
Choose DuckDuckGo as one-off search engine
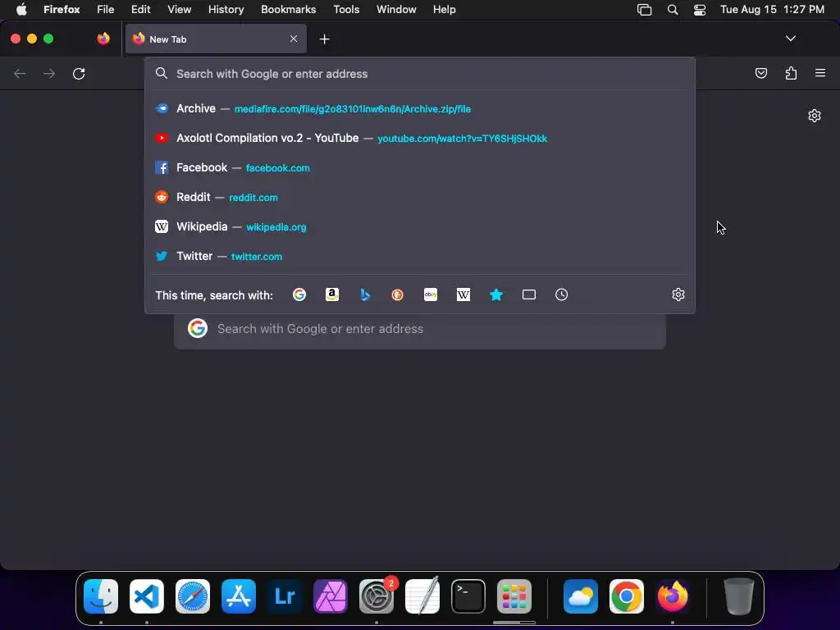tap(398, 294)
